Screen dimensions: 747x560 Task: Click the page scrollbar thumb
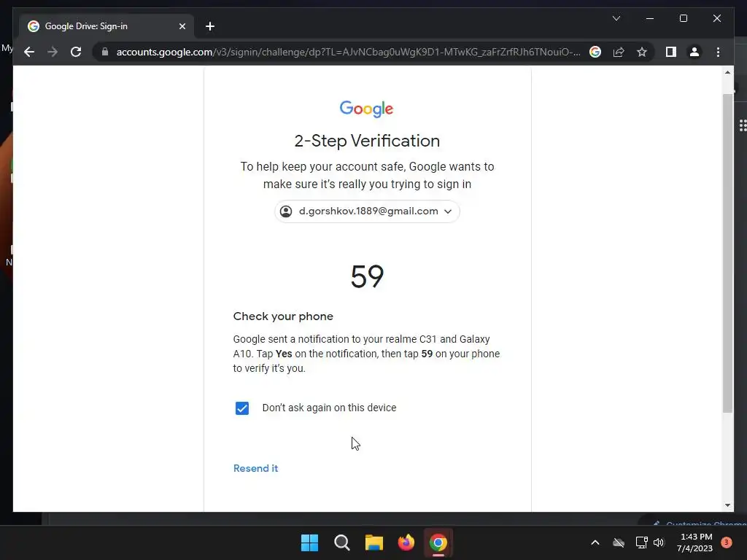(727, 252)
